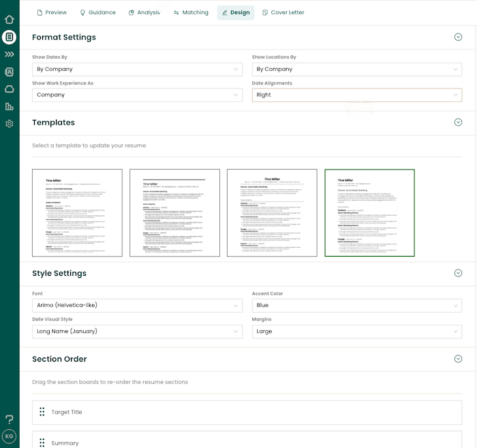477x448 pixels.
Task: Click the Format Settings heading
Action: tap(64, 37)
